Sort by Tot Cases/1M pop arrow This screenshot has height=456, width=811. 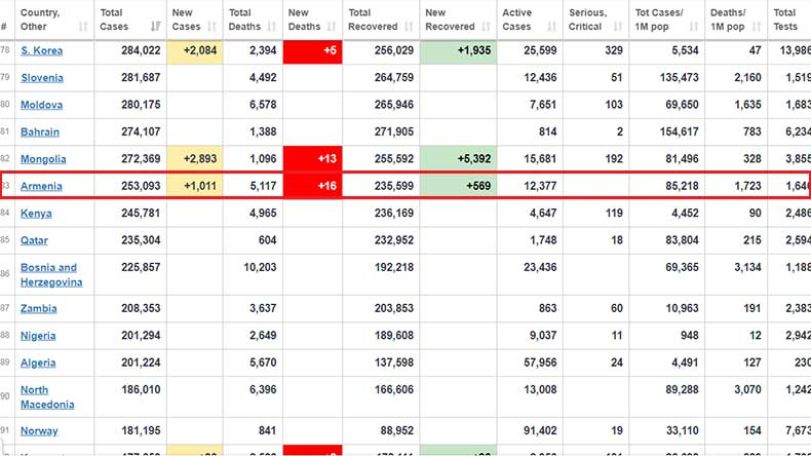[694, 26]
